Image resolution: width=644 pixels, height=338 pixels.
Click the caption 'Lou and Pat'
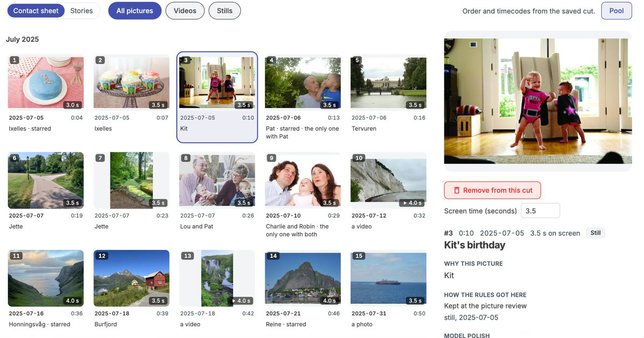point(196,226)
